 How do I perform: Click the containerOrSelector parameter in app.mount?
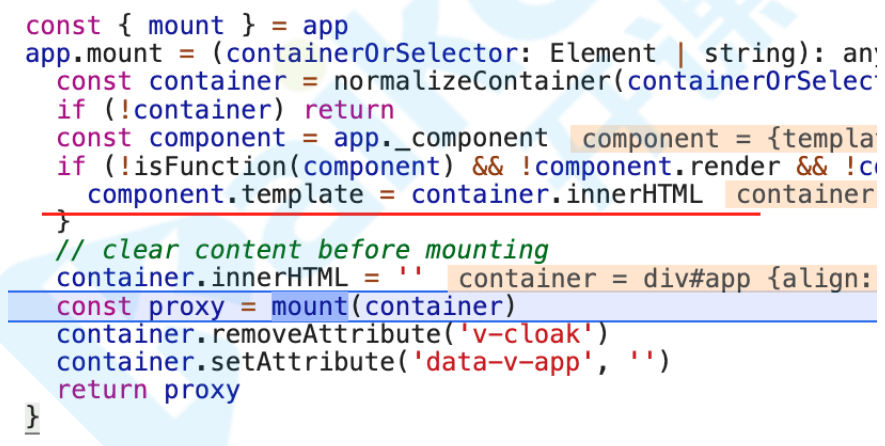pos(372,54)
